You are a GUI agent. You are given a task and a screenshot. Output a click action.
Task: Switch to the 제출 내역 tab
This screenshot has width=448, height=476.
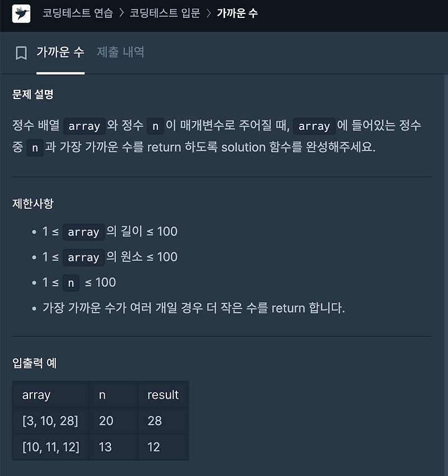click(x=120, y=52)
